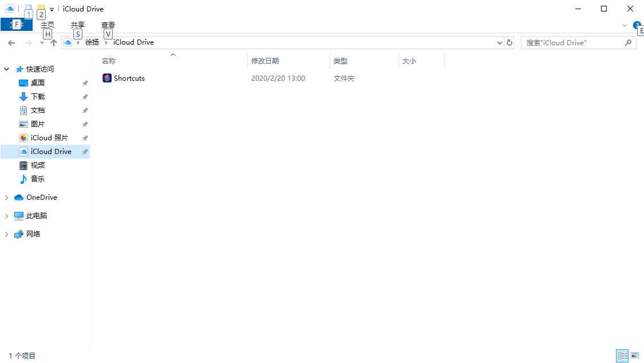
Task: Collapse the 快速访问 section
Action: click(x=7, y=69)
